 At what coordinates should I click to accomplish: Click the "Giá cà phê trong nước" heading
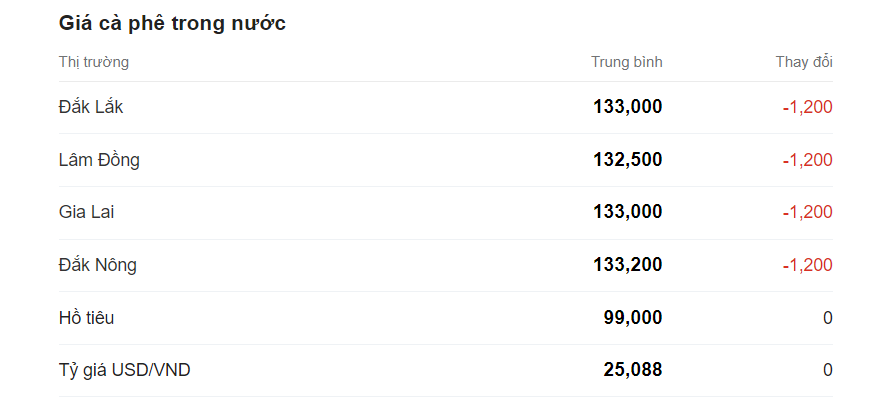coord(172,24)
